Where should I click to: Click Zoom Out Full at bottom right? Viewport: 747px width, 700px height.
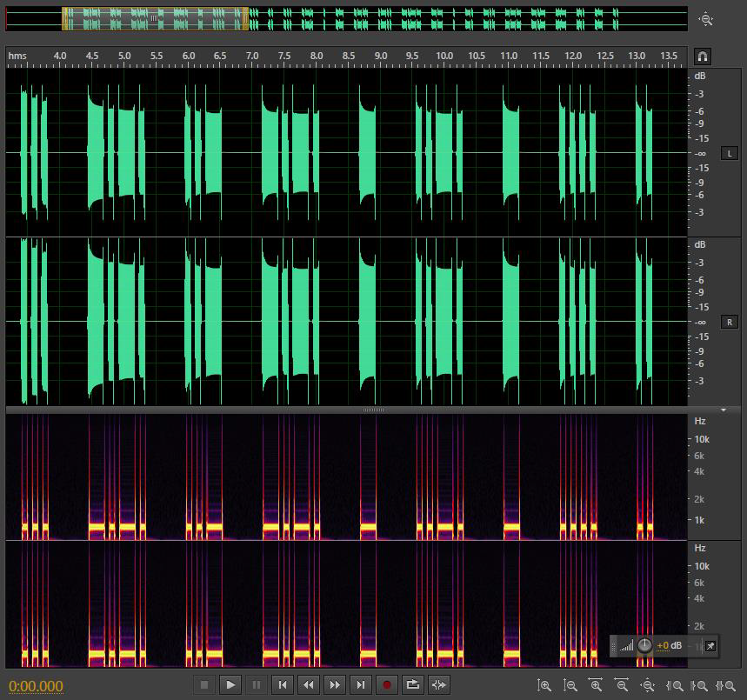[648, 685]
